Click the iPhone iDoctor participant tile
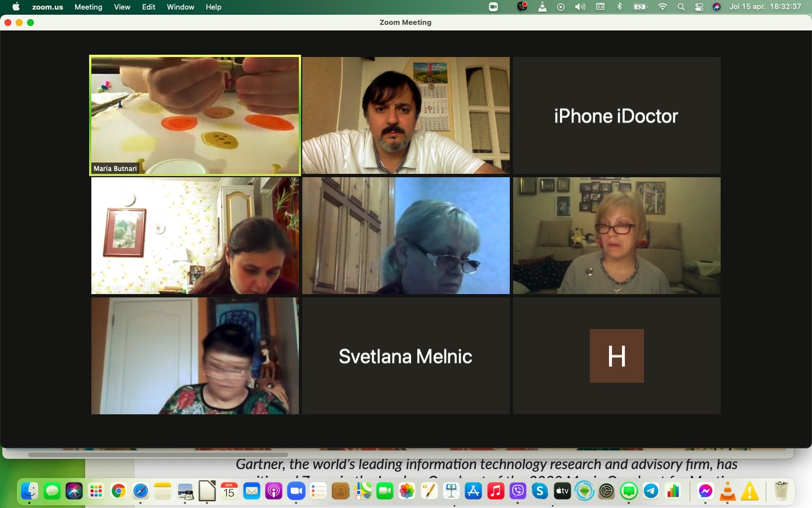The height and width of the screenshot is (508, 812). tap(616, 115)
